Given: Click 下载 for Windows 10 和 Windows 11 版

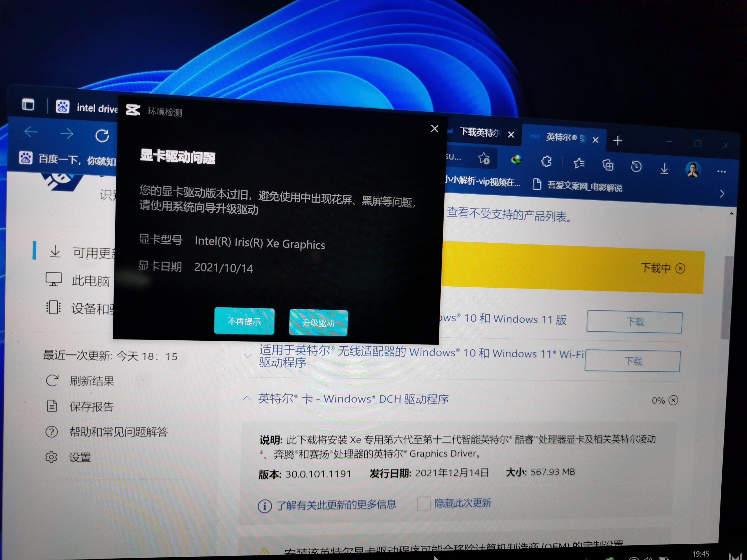Looking at the screenshot, I should (x=634, y=322).
